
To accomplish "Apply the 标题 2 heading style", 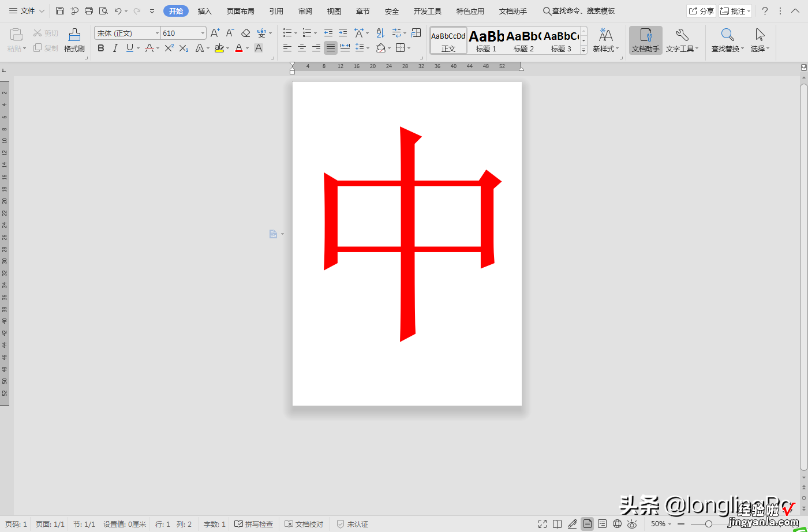I will (524, 40).
